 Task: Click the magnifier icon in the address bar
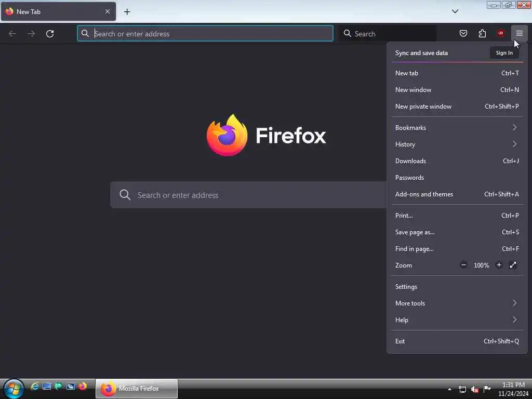click(85, 33)
